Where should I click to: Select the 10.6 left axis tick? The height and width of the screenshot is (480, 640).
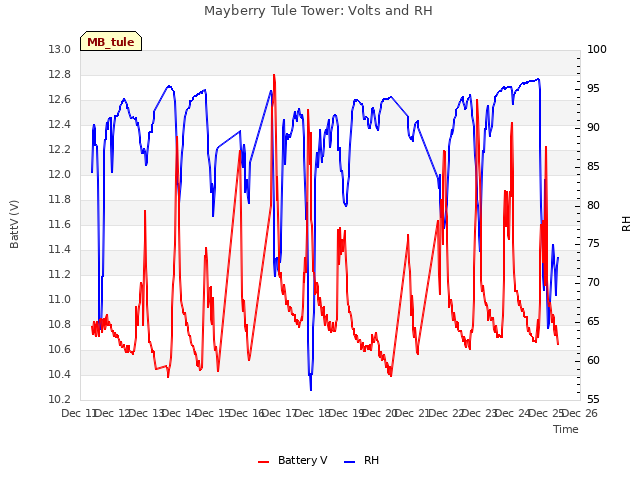[60, 349]
